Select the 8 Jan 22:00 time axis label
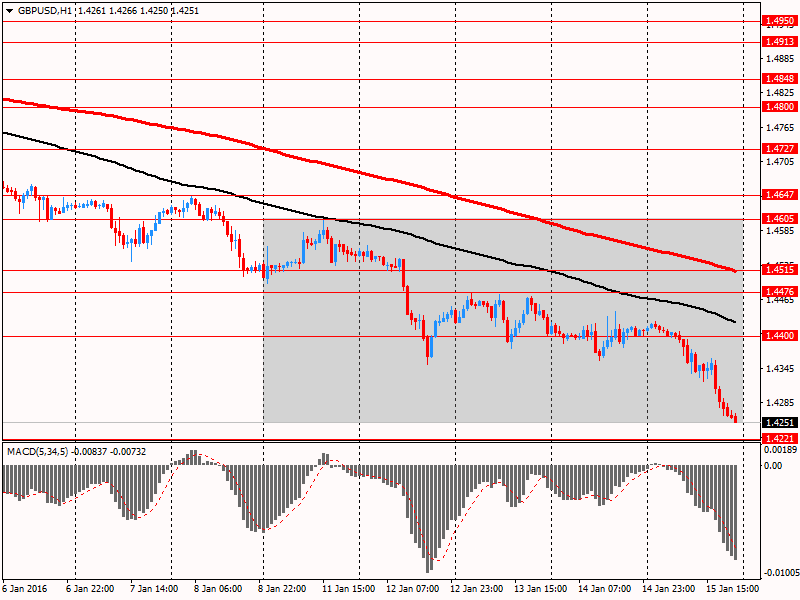The height and width of the screenshot is (600, 800). [x=282, y=589]
